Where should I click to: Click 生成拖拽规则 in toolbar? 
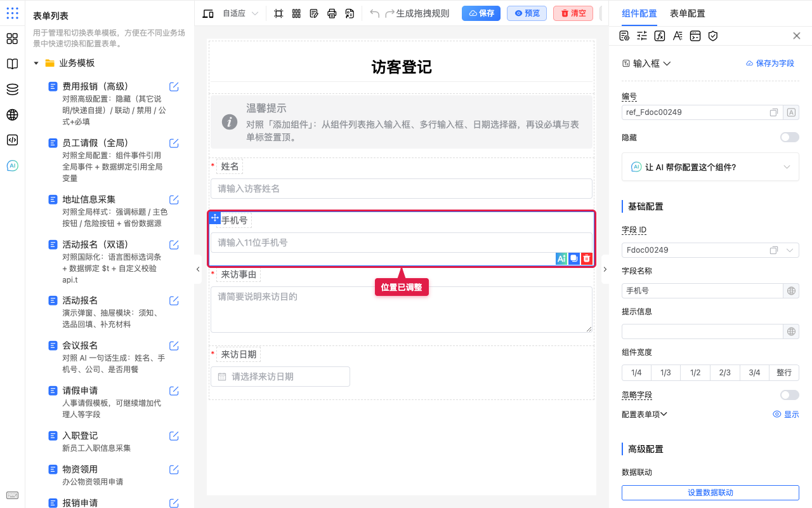tap(422, 13)
